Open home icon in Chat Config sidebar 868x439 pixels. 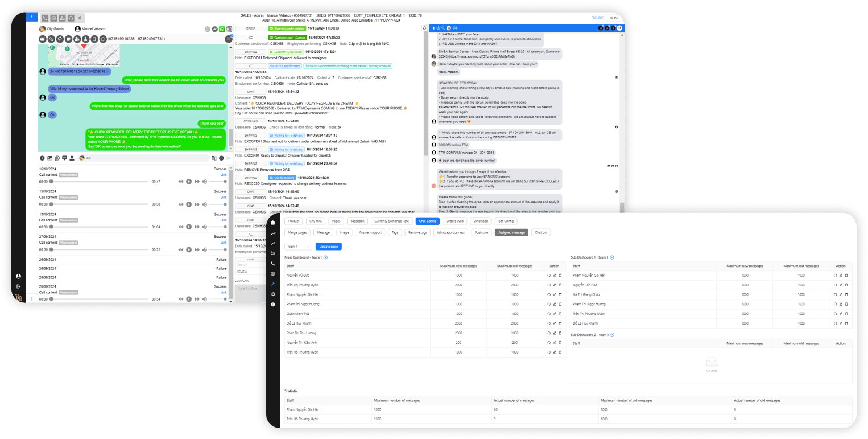point(273,223)
